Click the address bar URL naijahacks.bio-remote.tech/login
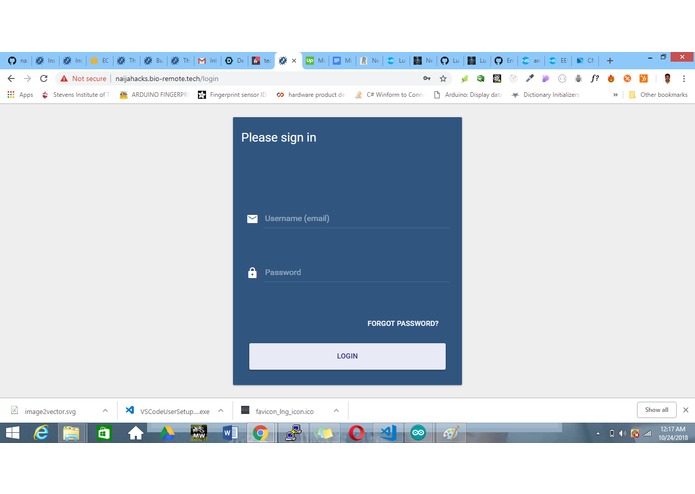The height and width of the screenshot is (494, 695). click(x=167, y=78)
